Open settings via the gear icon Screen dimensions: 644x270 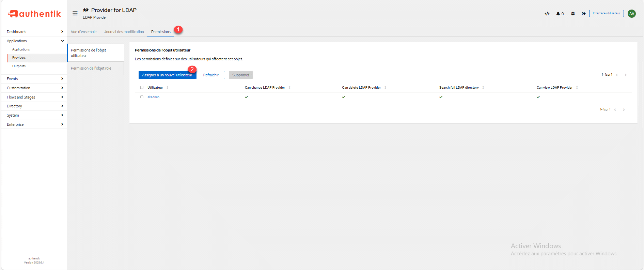573,14
